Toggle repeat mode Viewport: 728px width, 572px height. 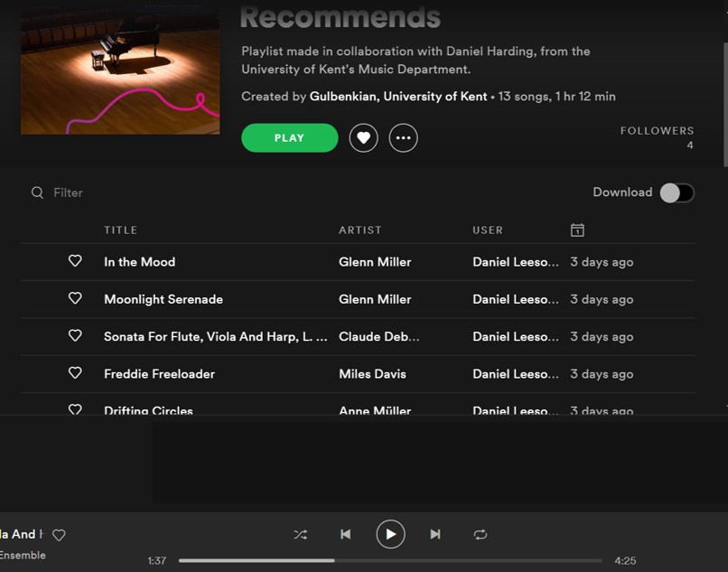[480, 534]
